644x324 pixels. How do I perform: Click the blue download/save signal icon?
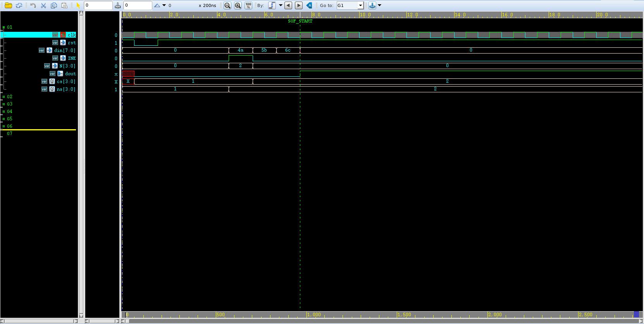click(372, 5)
